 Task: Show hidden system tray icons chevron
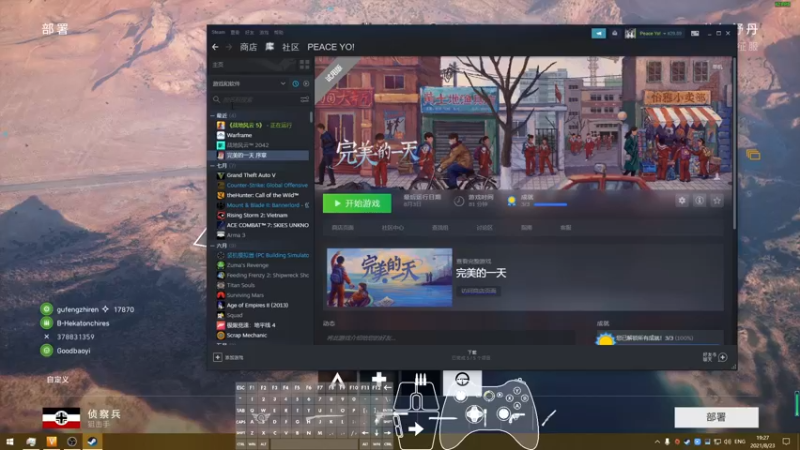point(656,441)
